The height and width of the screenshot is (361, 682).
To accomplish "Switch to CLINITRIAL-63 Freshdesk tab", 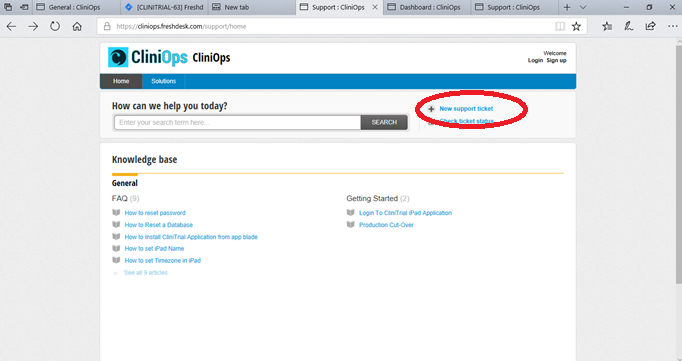I will 164,7.
